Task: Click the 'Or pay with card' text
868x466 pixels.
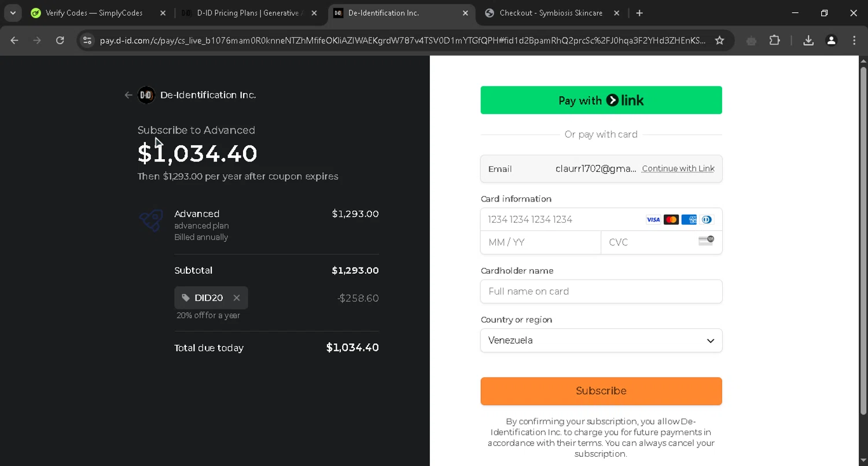Action: (601, 134)
